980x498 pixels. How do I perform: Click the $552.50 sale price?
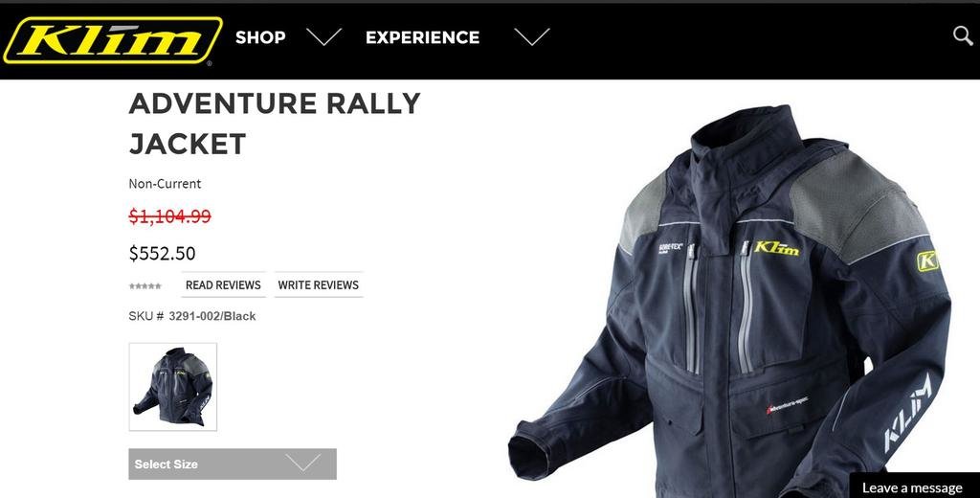pos(162,254)
